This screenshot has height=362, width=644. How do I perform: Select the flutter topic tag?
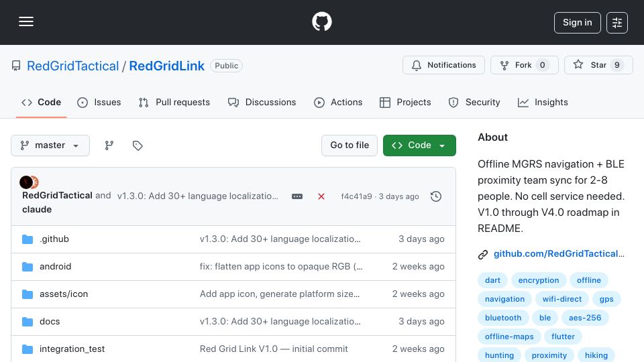[563, 337]
